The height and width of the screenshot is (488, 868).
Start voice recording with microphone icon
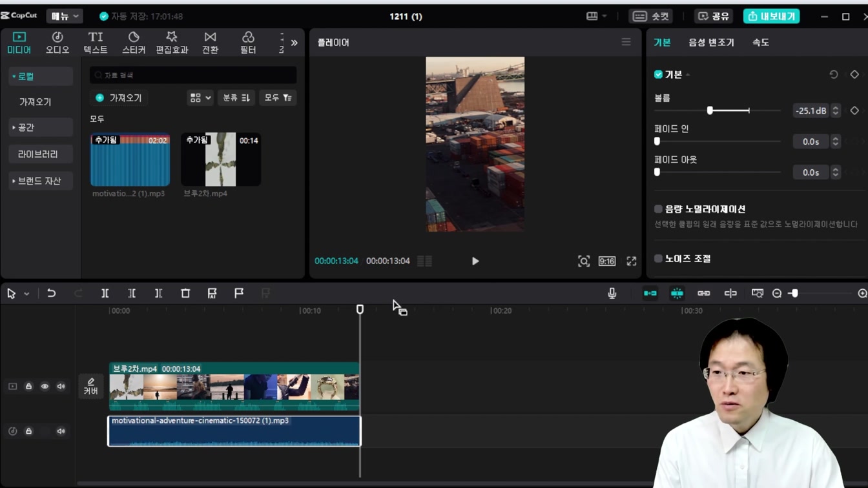(612, 294)
